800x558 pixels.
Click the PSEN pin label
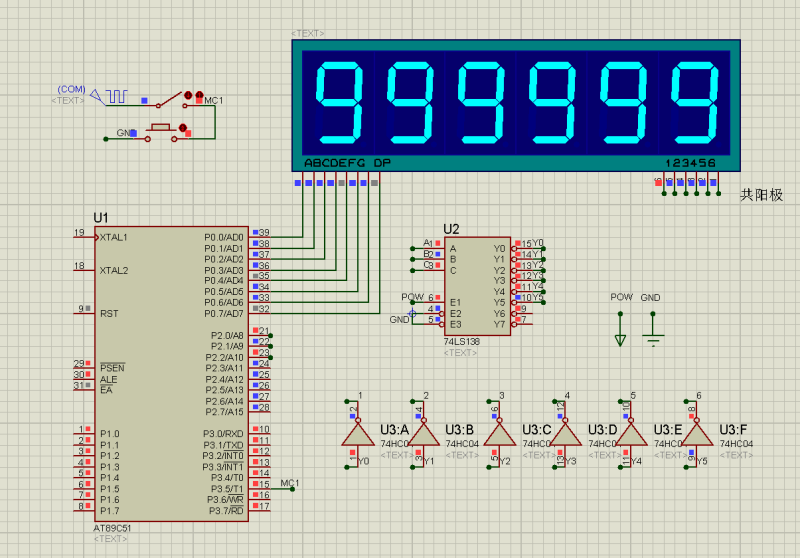point(112,368)
